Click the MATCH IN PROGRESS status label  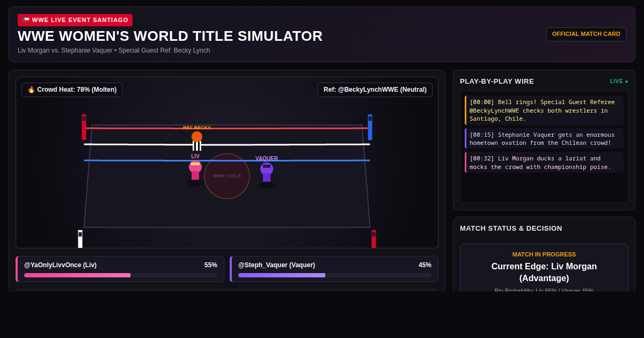(544, 254)
